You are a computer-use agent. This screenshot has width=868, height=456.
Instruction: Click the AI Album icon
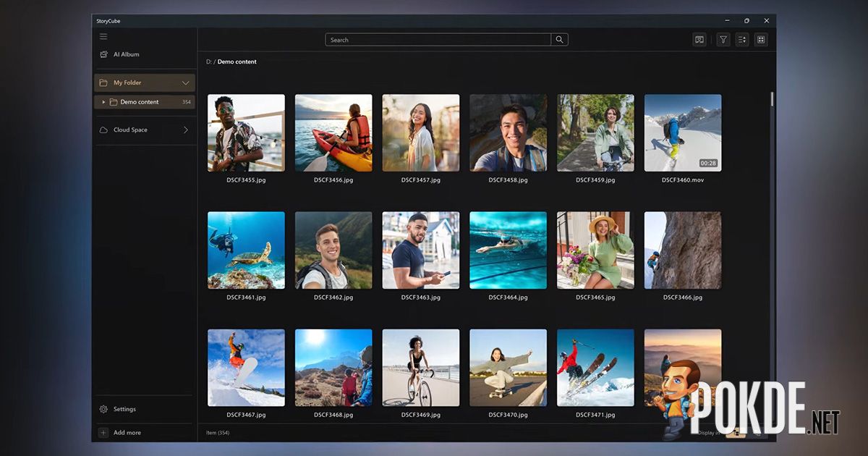tap(103, 54)
